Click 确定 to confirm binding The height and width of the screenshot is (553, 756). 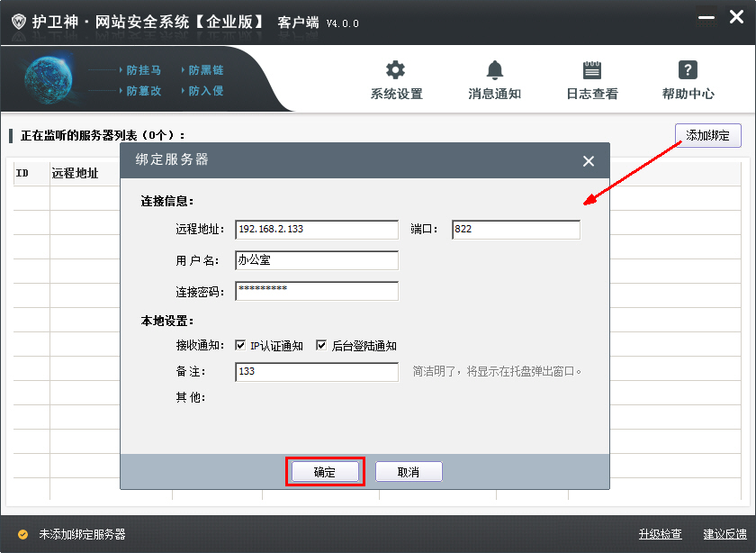(325, 471)
